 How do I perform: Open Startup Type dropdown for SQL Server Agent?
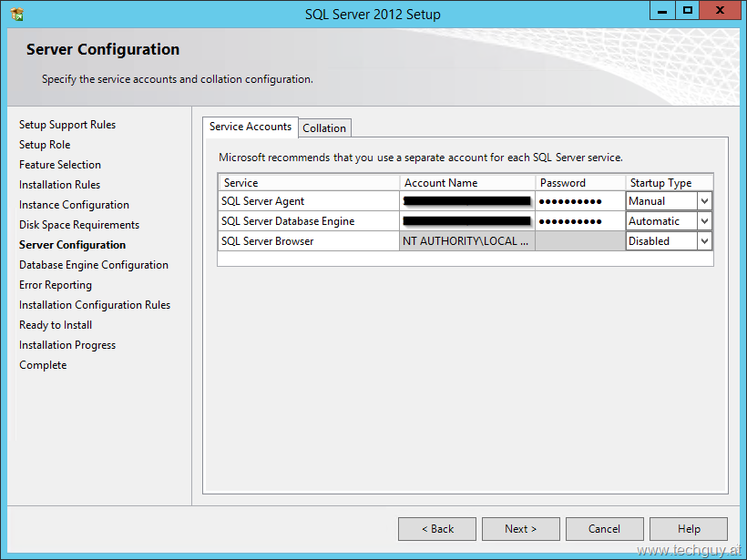click(704, 201)
